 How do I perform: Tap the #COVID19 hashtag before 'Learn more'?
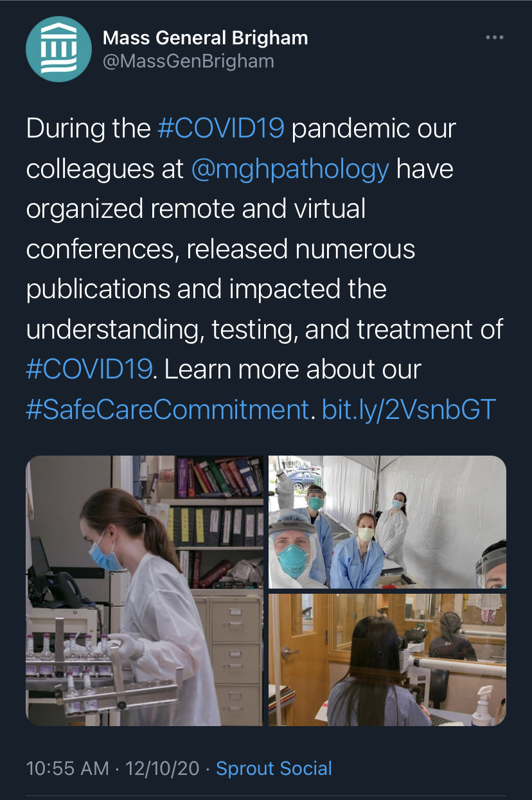(x=89, y=369)
